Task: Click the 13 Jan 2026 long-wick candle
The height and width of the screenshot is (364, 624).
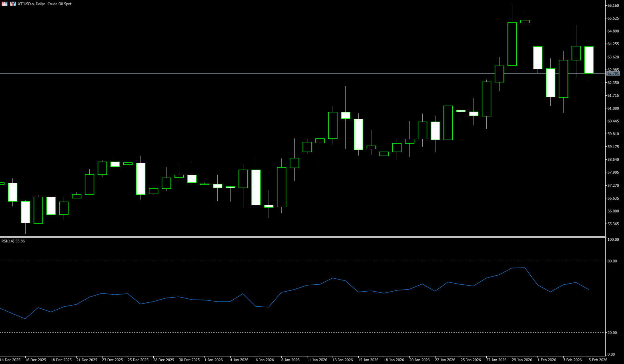Action: coord(345,115)
